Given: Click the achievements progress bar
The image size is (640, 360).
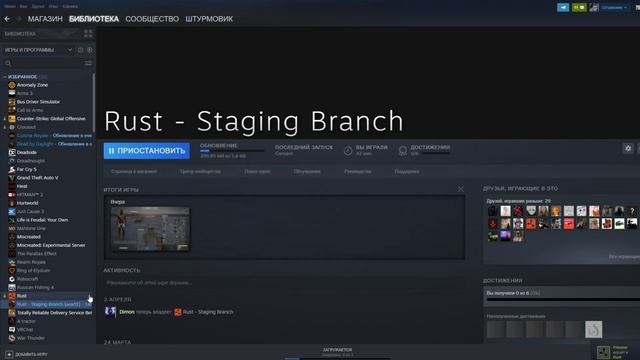Looking at the screenshot, I should click(563, 300).
